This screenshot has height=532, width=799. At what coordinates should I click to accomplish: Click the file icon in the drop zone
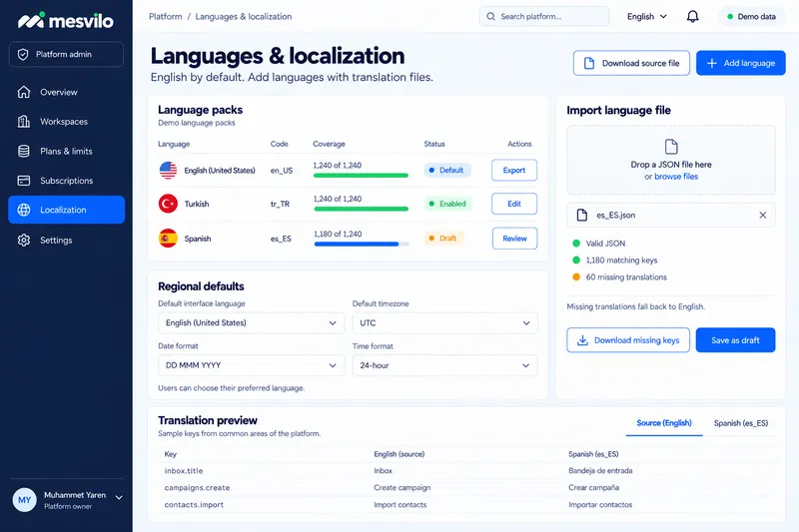point(671,147)
